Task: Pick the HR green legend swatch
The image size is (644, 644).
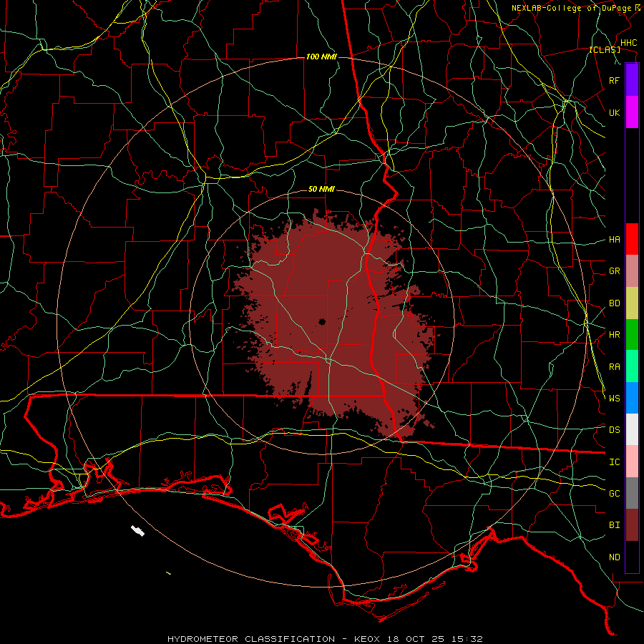Action: [632, 335]
